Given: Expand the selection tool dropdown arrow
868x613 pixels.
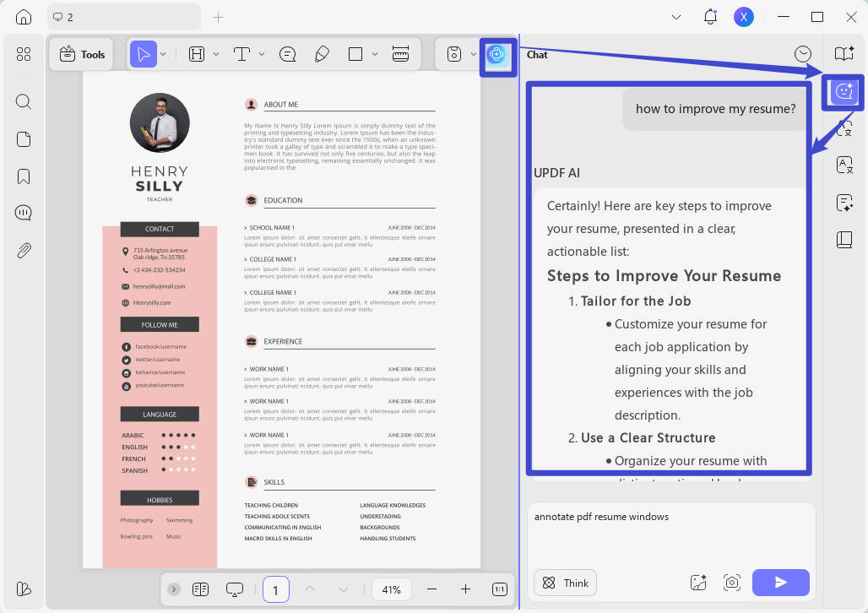Looking at the screenshot, I should click(x=163, y=54).
